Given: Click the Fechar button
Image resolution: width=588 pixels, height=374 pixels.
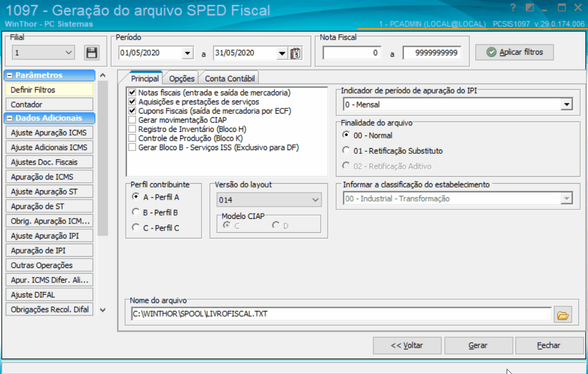Looking at the screenshot, I should click(549, 345).
